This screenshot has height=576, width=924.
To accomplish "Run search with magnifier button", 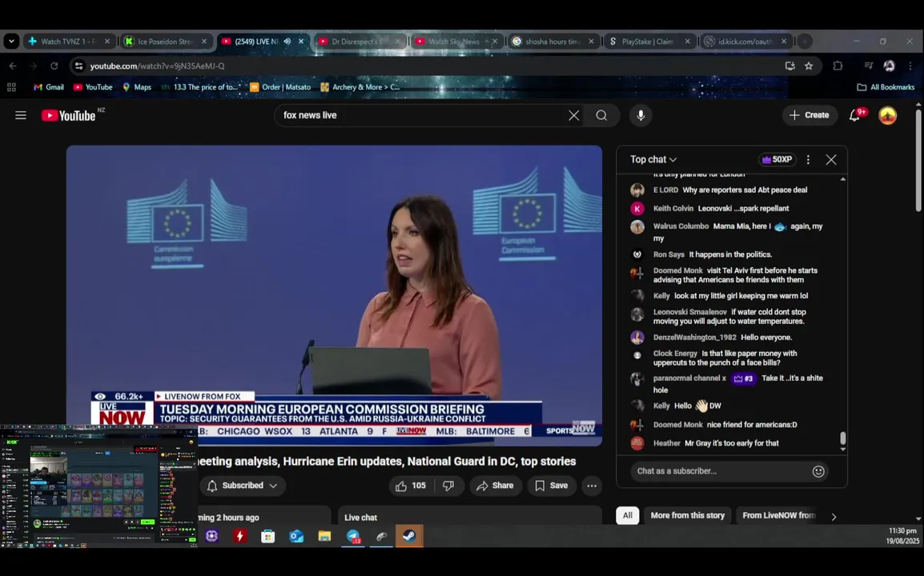I will pos(601,115).
